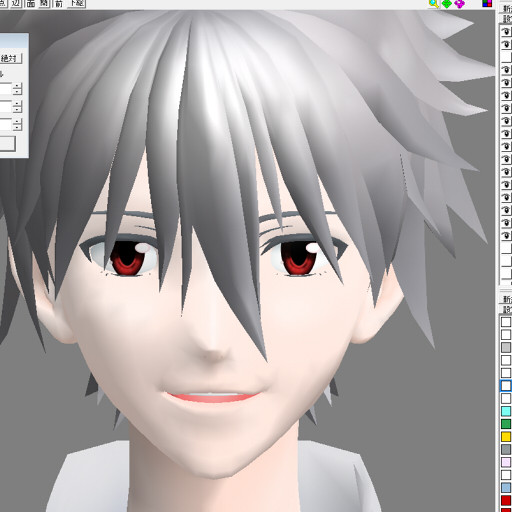Select the green four-arrow pan view icon
The image size is (512, 512).
[447, 3]
